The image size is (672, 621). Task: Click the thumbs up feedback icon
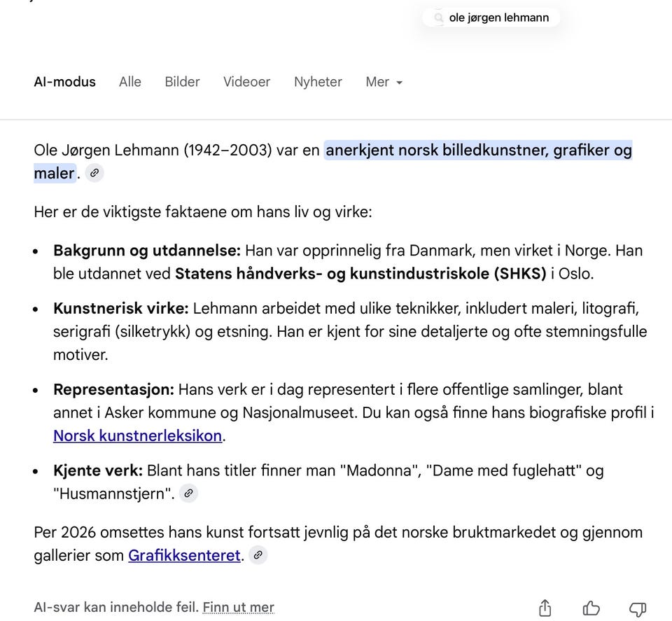591,608
